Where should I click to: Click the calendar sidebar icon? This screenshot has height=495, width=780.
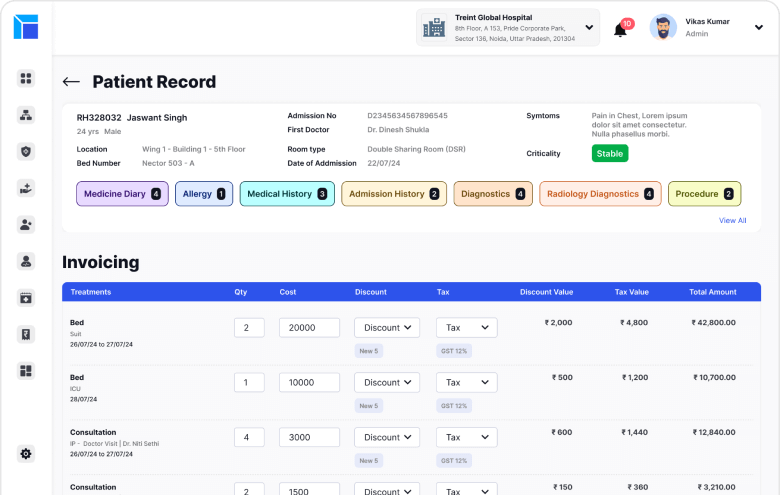tap(26, 297)
